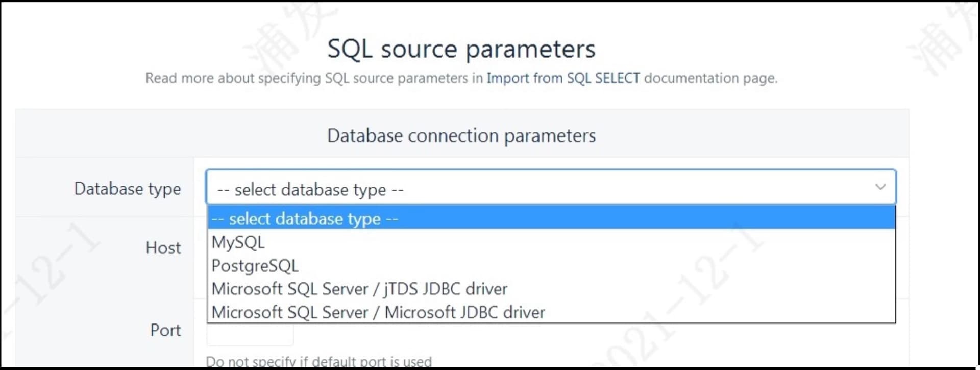Click the 'documentation page.' text after the link

click(711, 78)
